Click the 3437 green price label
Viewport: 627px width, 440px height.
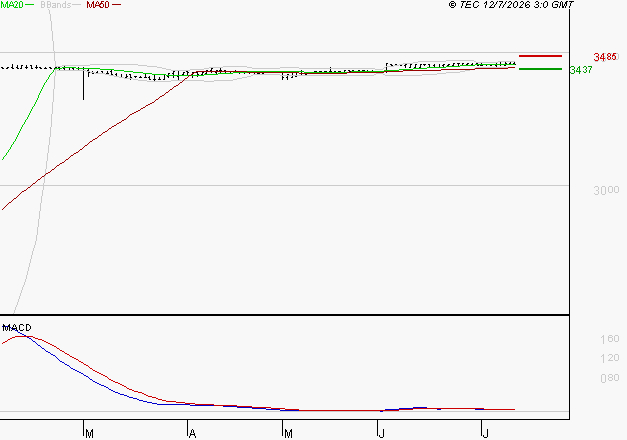tap(581, 70)
